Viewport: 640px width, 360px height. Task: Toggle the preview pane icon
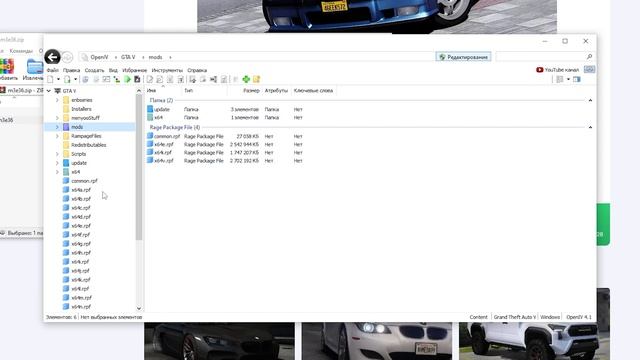coord(576,79)
